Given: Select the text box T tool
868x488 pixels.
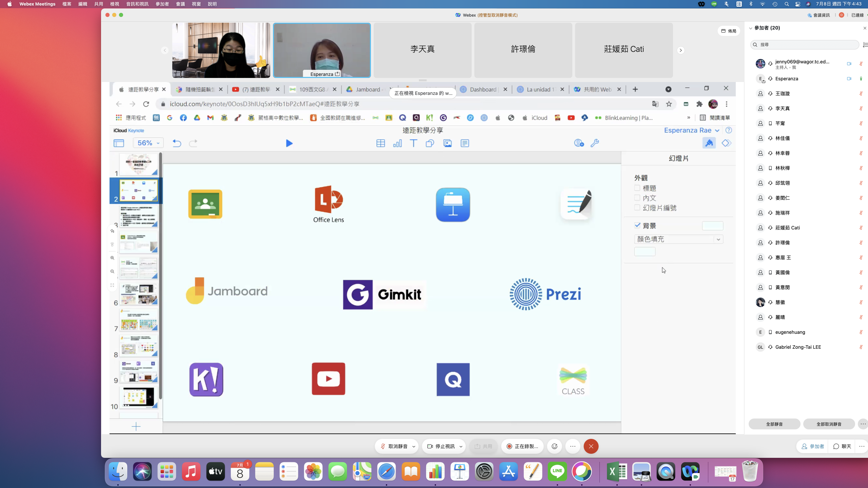Looking at the screenshot, I should 413,143.
